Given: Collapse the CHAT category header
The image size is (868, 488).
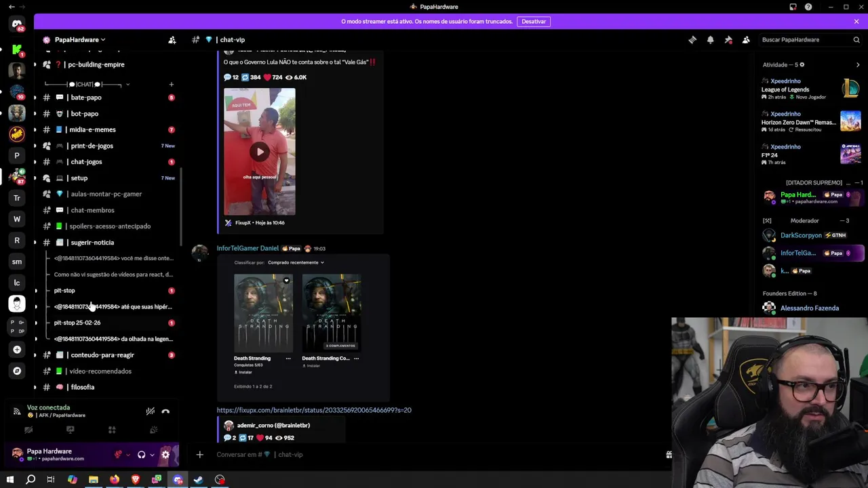Looking at the screenshot, I should point(87,85).
